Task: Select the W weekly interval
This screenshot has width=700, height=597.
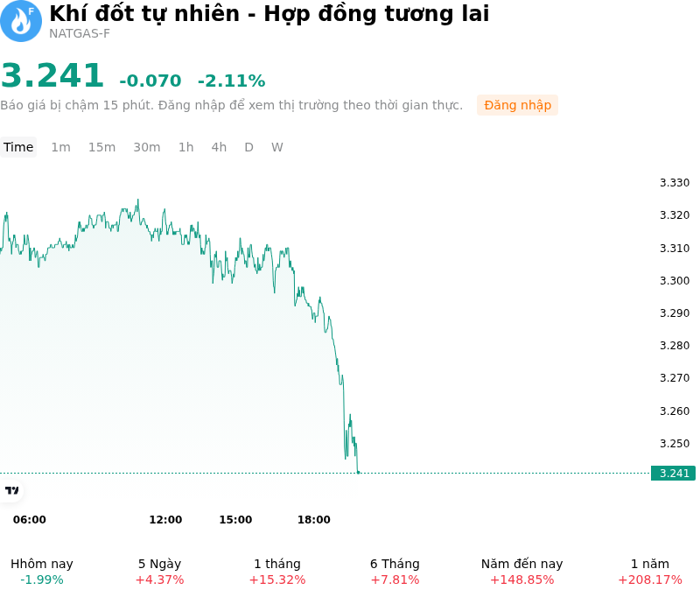Action: (276, 147)
